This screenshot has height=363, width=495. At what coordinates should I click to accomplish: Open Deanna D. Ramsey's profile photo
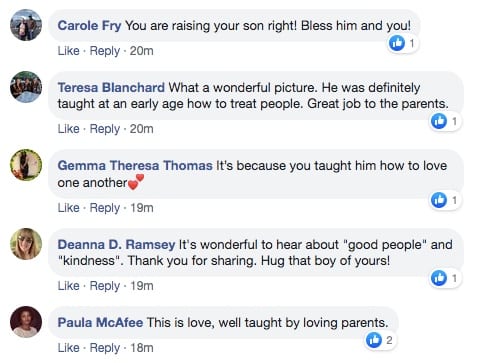26,244
